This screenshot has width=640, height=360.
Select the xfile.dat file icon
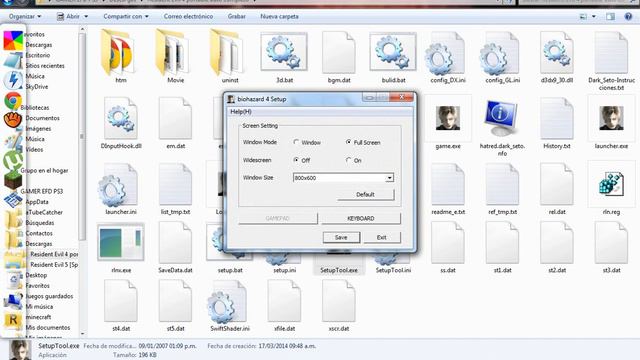point(284,300)
